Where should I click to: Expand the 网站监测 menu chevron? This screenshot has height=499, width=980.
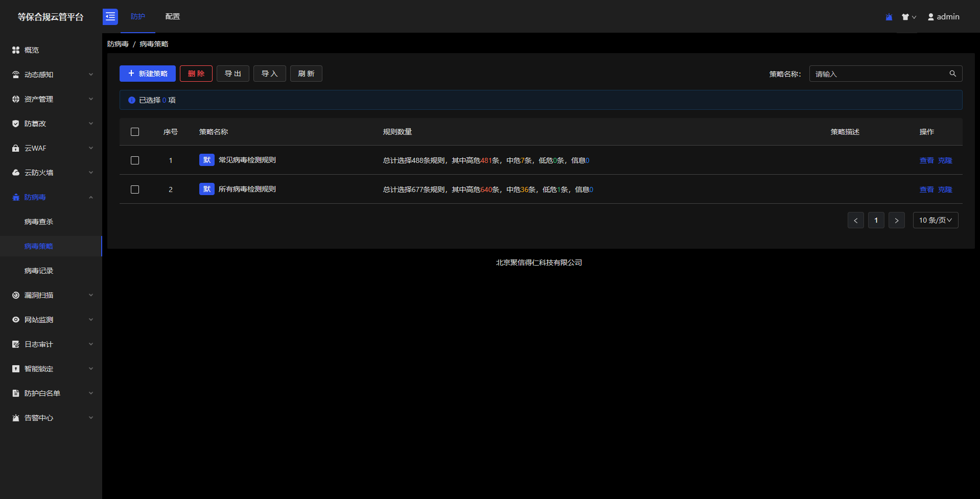pyautogui.click(x=91, y=320)
